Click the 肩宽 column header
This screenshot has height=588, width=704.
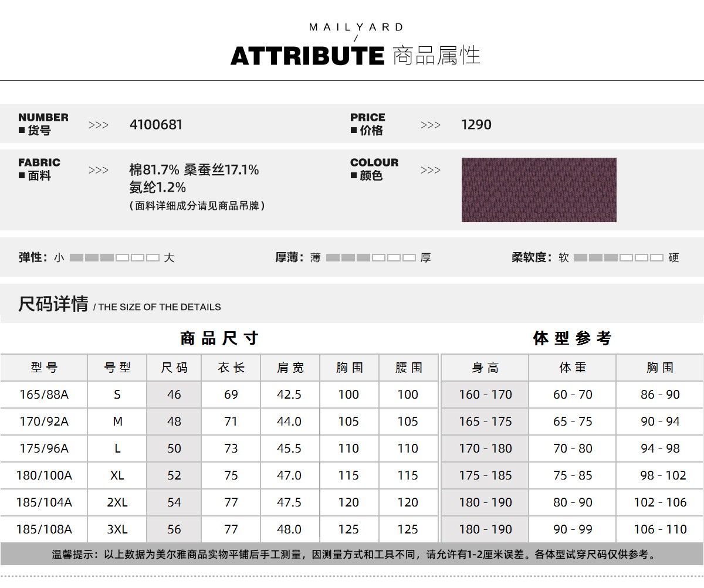tap(290, 368)
